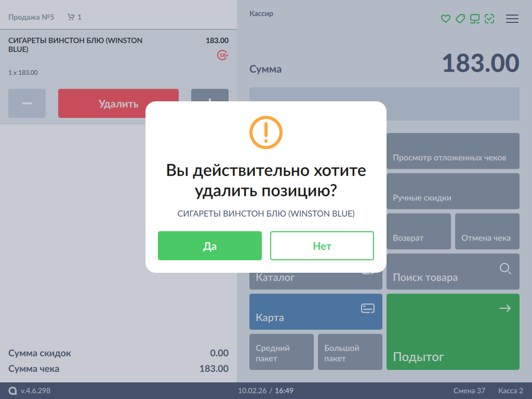The width and height of the screenshot is (532, 399).
Task: Open Поиск товара search
Action: coord(453,272)
